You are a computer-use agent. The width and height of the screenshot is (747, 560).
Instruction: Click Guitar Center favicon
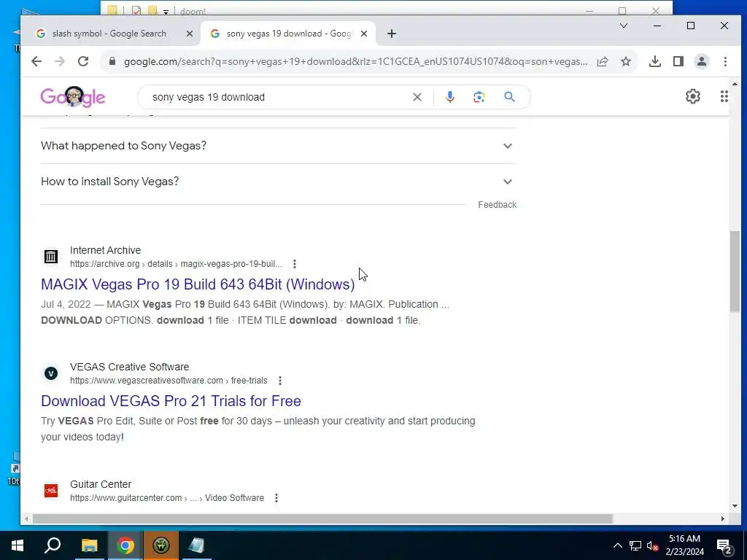pyautogui.click(x=51, y=491)
